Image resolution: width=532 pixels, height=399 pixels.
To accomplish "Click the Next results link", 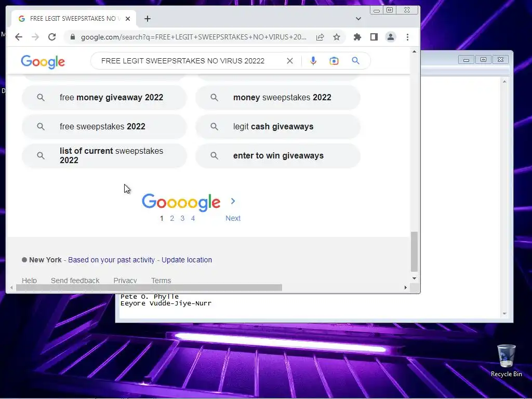I will (x=233, y=218).
